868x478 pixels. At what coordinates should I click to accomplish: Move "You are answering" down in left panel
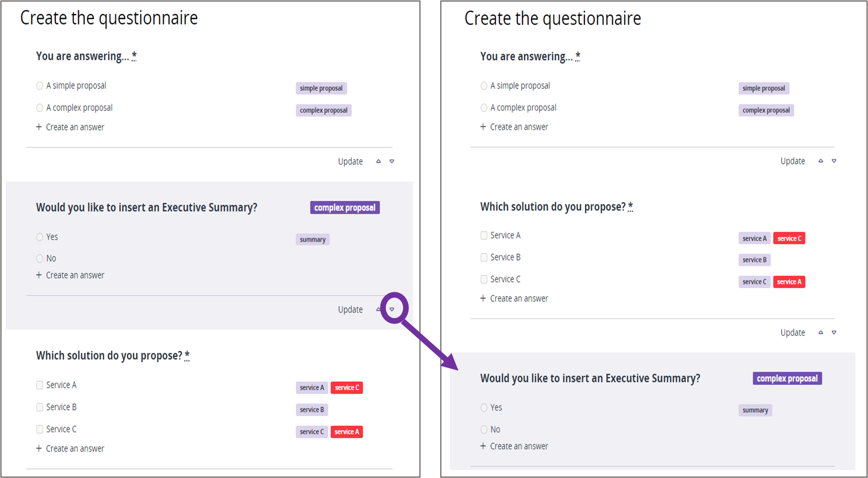point(392,161)
